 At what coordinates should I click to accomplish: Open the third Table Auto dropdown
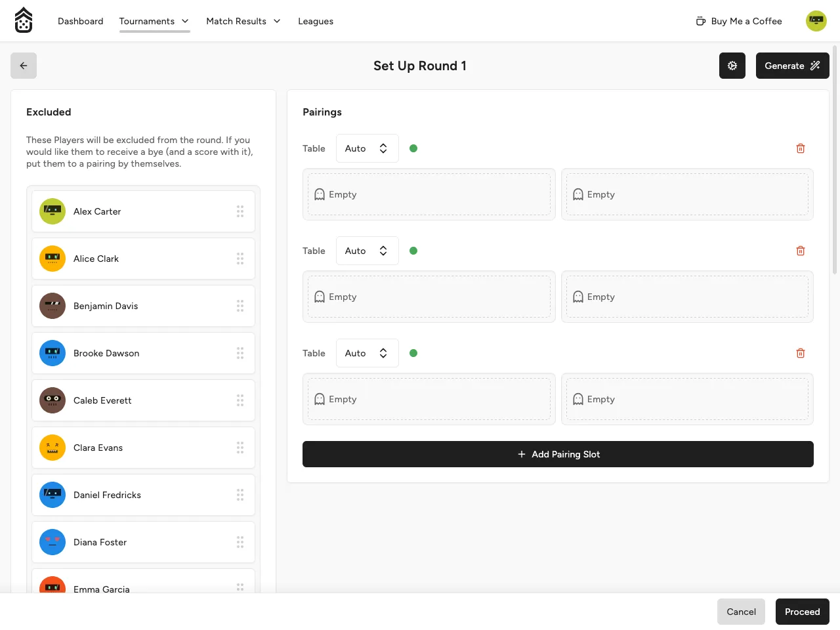click(x=367, y=353)
